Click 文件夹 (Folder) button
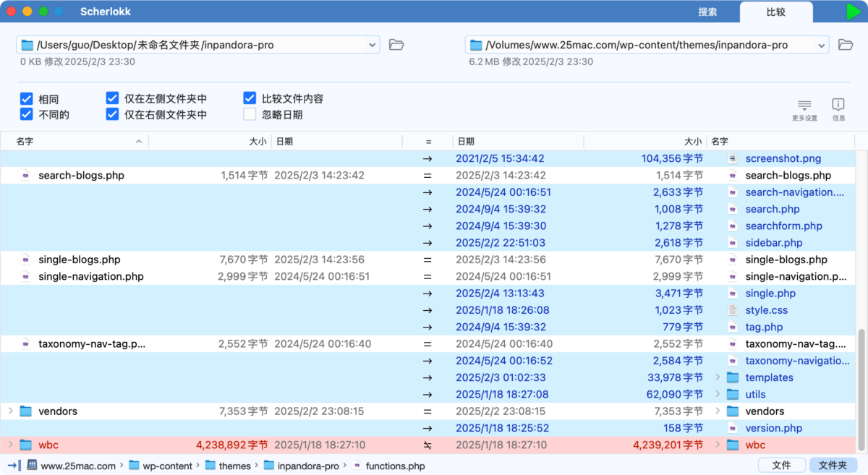The width and height of the screenshot is (868, 475). (x=833, y=466)
